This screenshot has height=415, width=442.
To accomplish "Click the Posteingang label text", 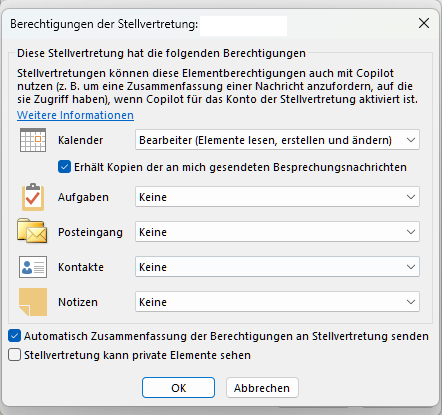I will point(90,232).
